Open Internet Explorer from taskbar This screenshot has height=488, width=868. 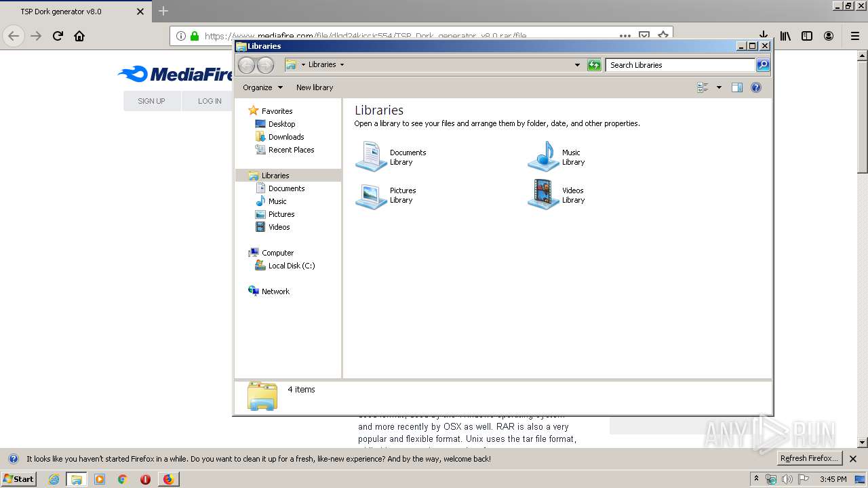pos(54,479)
